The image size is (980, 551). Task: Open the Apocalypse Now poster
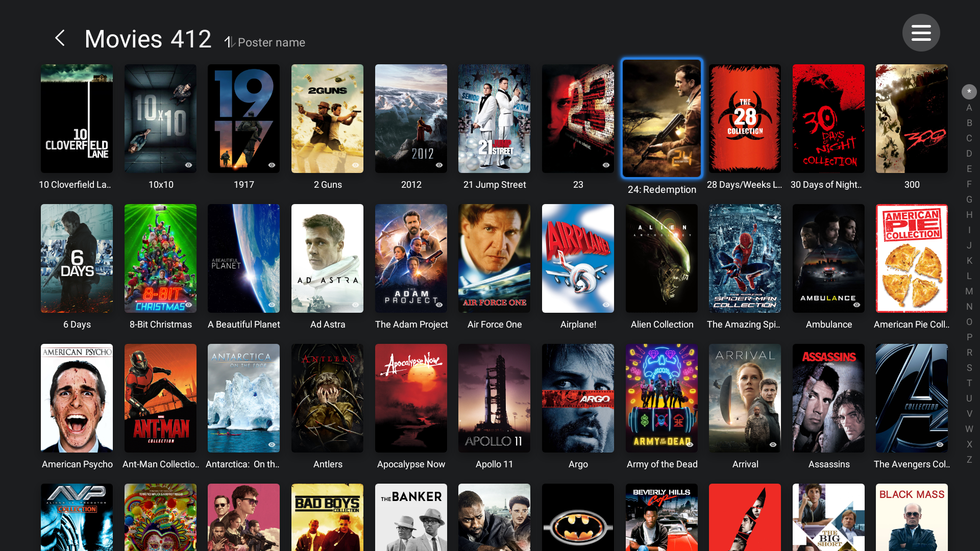click(411, 398)
